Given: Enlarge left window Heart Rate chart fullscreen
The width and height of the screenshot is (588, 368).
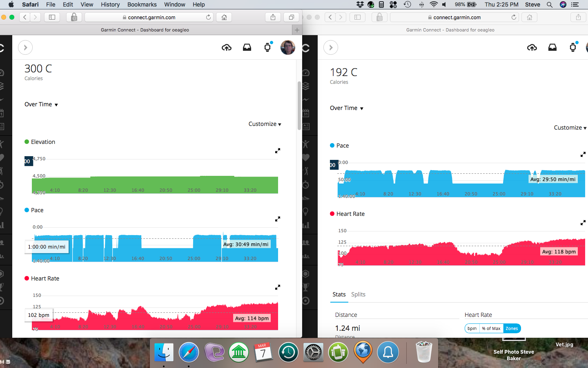Looking at the screenshot, I should (278, 287).
